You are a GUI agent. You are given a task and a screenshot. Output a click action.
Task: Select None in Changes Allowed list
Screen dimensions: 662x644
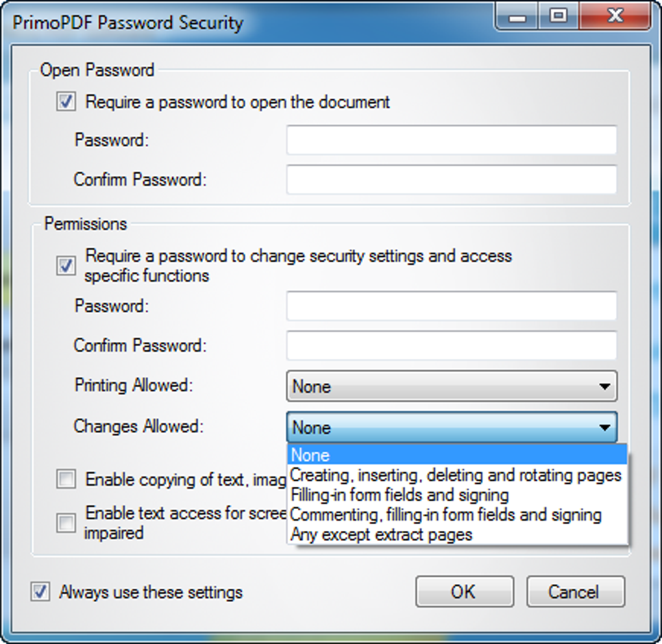tap(310, 455)
